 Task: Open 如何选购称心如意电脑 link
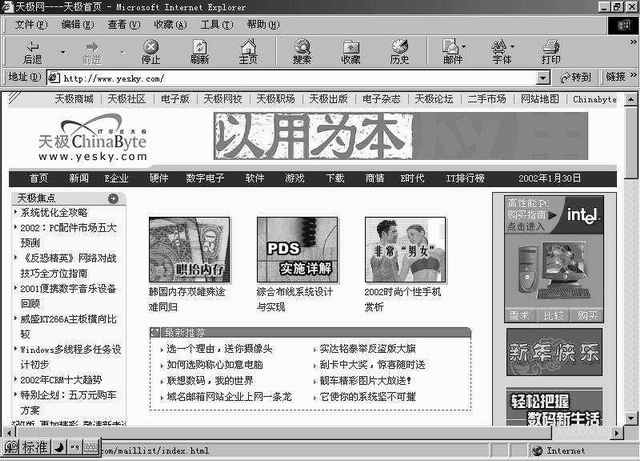(x=215, y=365)
